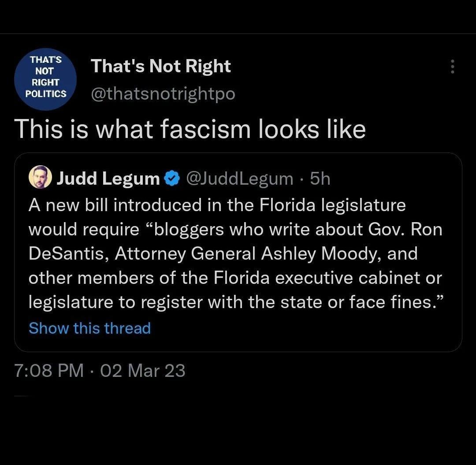The width and height of the screenshot is (476, 465).
Task: Click the quoted tweet header row
Action: (176, 178)
